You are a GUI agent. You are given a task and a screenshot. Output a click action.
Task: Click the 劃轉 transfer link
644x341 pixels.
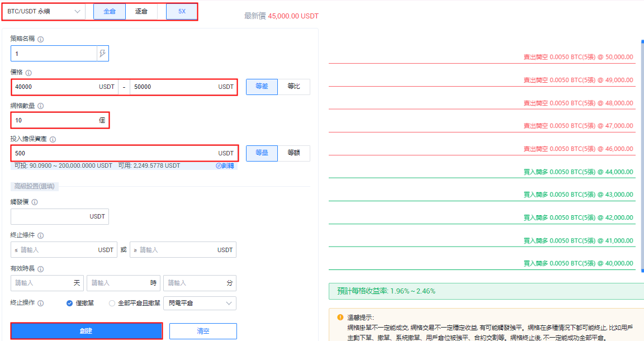(x=225, y=166)
